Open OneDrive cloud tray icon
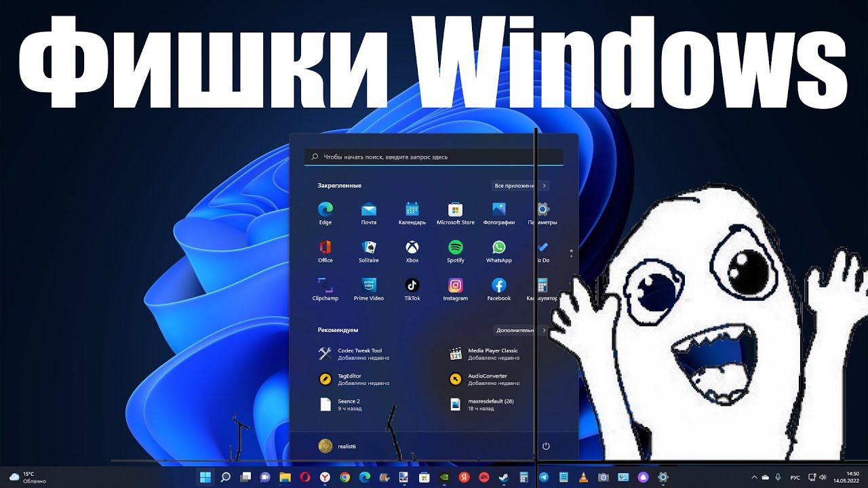 tap(766, 477)
